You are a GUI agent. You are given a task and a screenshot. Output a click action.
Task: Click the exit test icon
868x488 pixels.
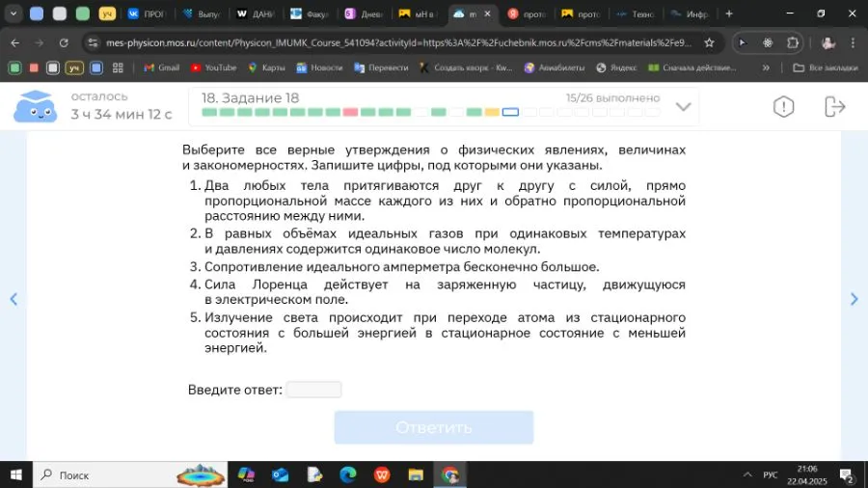click(834, 107)
